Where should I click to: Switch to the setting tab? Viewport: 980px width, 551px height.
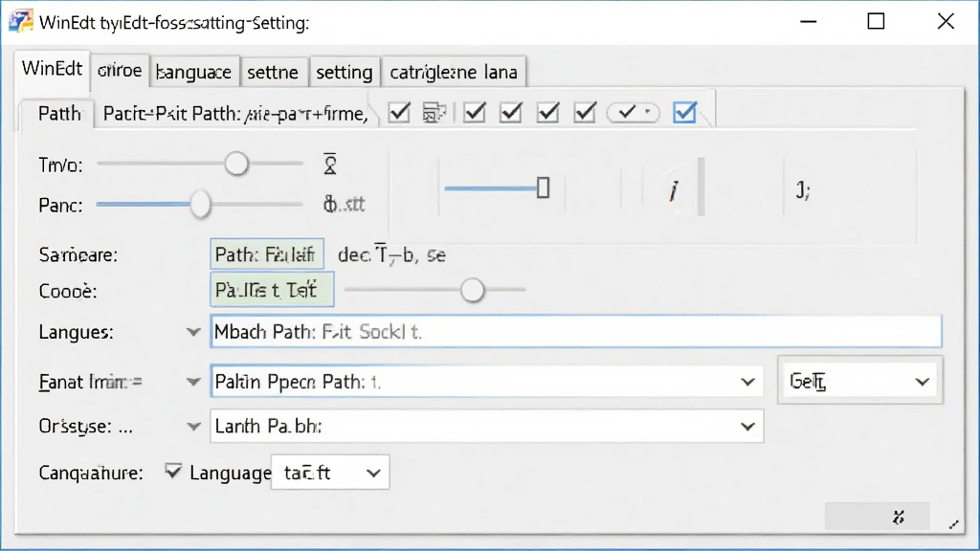[x=345, y=72]
